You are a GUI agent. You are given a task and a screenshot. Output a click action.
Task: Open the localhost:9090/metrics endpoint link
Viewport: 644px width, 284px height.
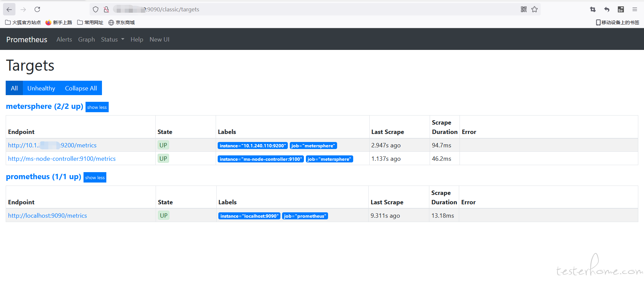point(47,216)
